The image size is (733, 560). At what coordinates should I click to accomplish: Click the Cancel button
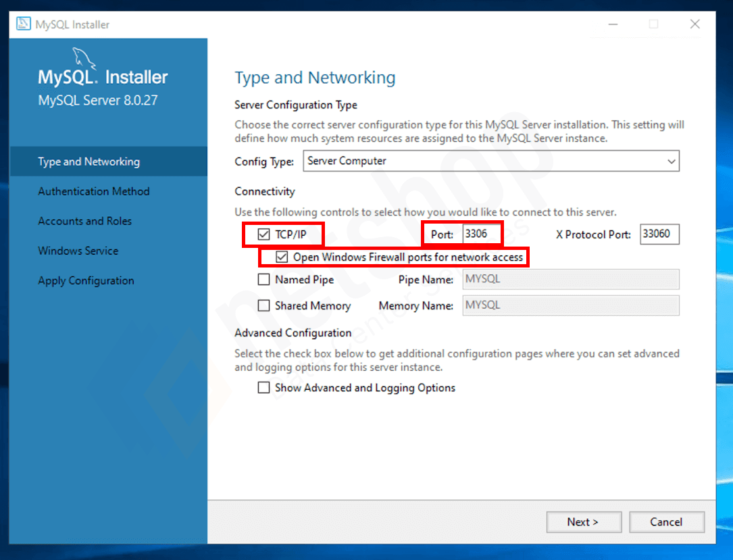[667, 521]
